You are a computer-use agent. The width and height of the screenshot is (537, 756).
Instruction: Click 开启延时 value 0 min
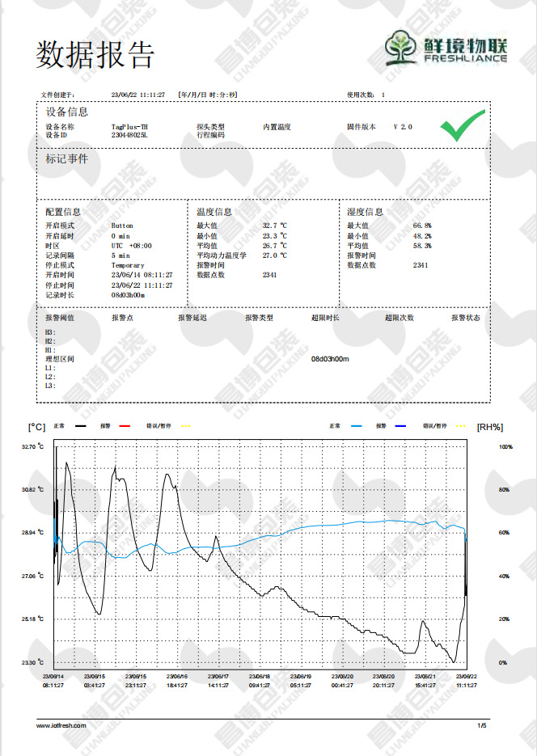click(121, 236)
